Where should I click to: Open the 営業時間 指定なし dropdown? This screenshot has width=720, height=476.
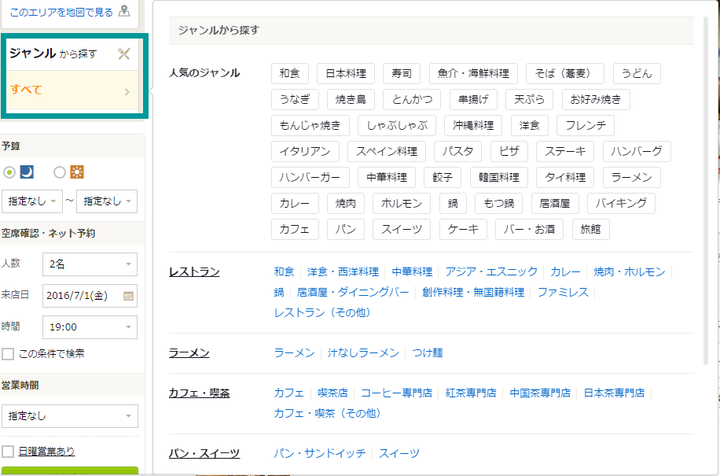[70, 416]
